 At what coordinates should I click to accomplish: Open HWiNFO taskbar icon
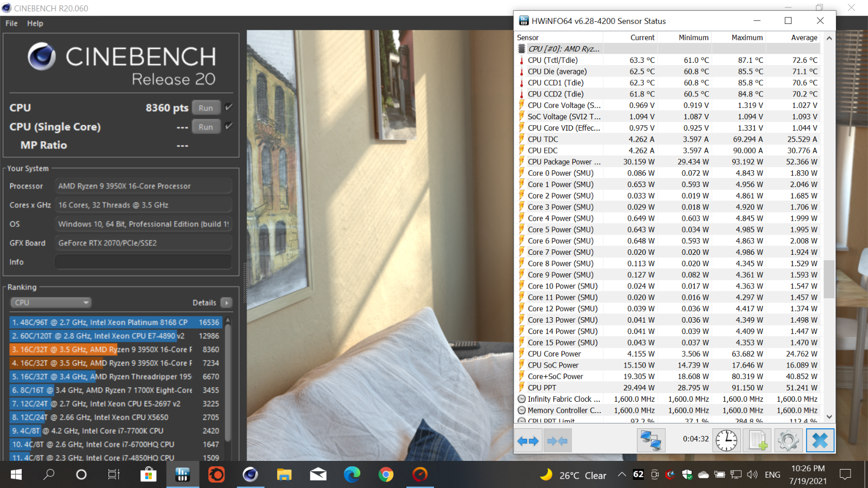182,475
